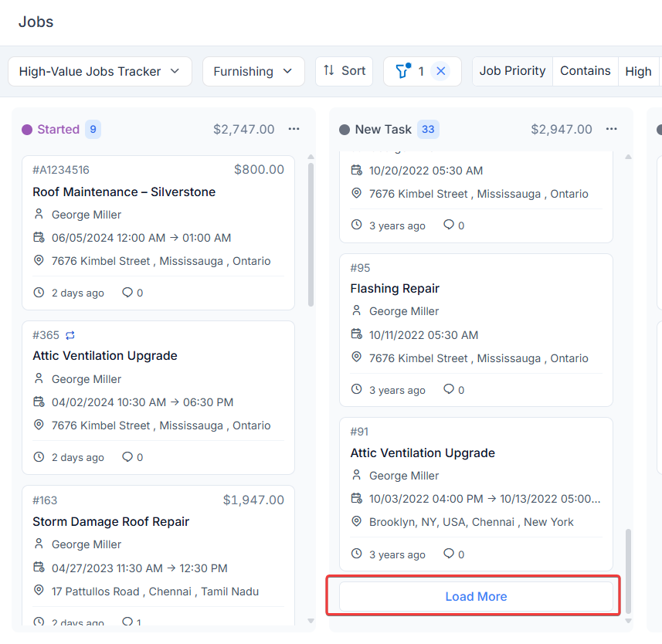This screenshot has width=662, height=644.
Task: Click the calendar icon on Flashing Repair
Action: [357, 334]
